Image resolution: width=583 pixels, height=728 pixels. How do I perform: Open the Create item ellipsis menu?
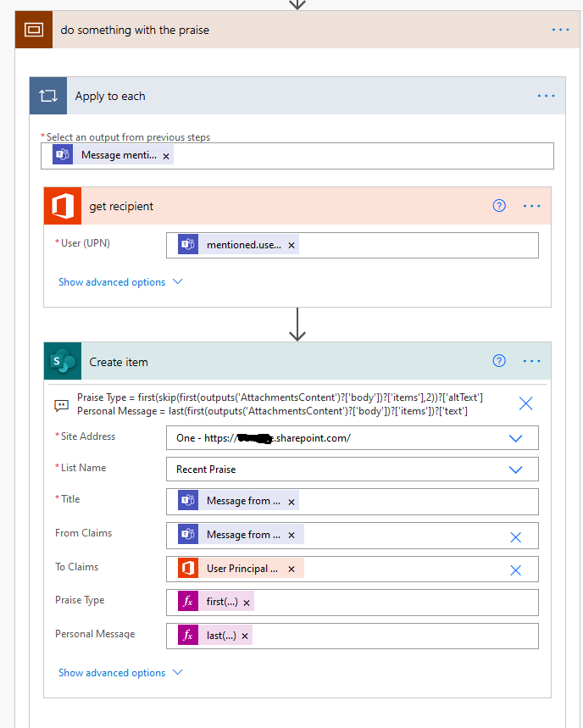(531, 361)
